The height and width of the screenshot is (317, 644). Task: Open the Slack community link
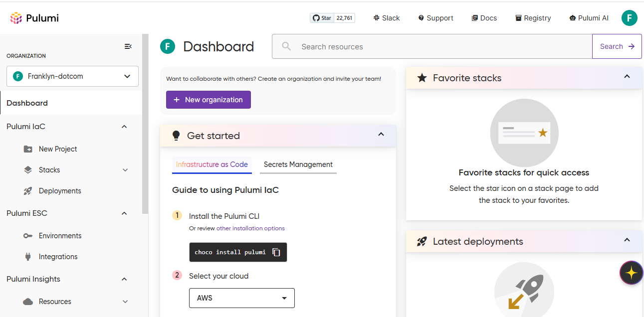tap(387, 18)
